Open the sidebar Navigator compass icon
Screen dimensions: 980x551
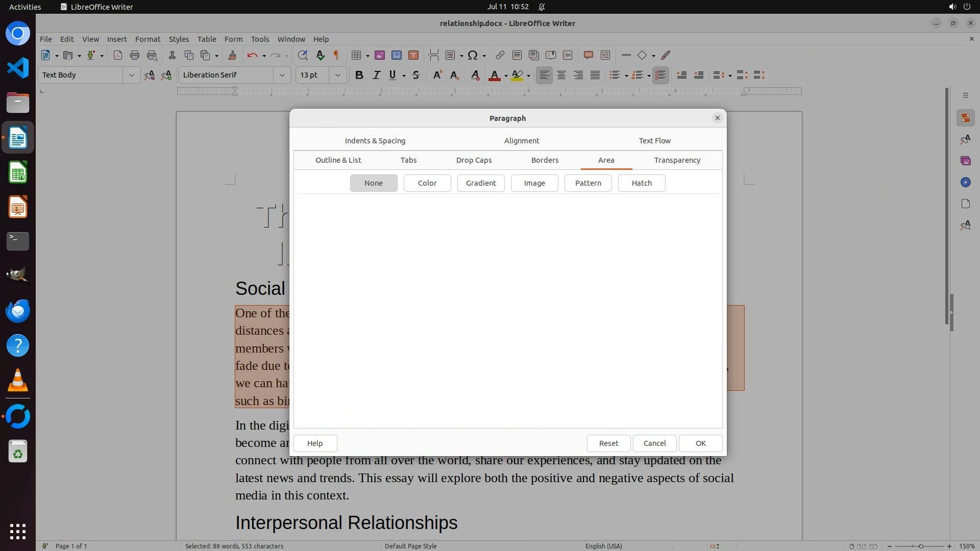pos(965,182)
